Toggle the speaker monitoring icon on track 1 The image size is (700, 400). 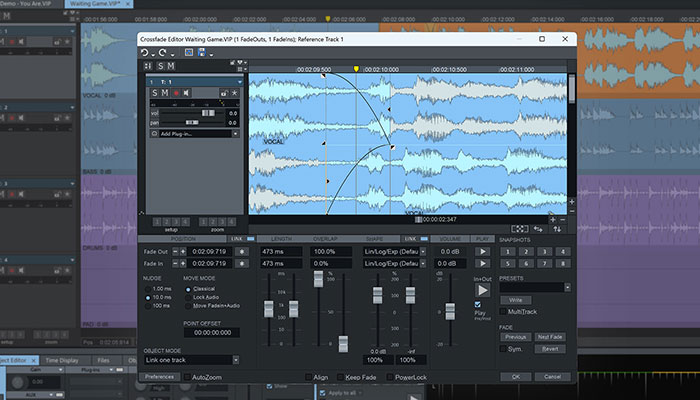(x=188, y=93)
